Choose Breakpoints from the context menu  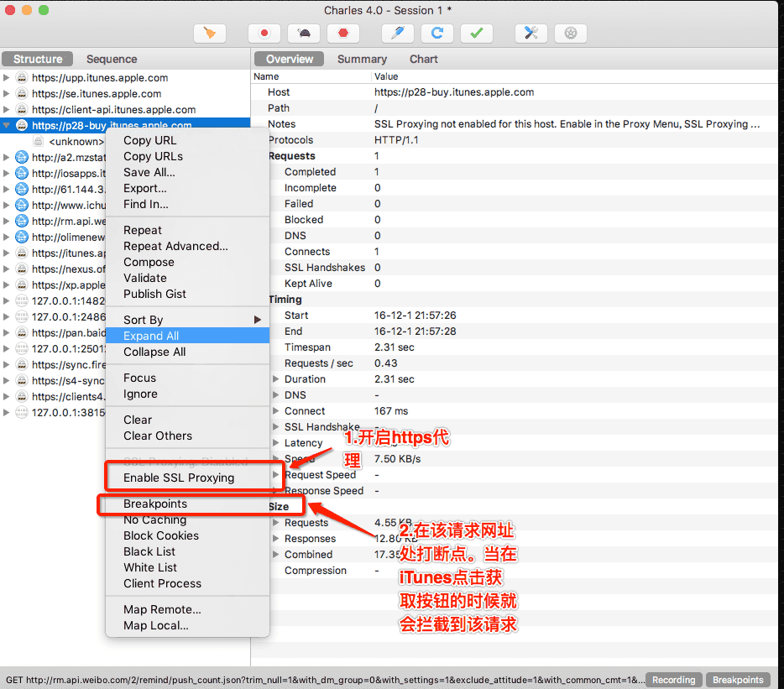[x=156, y=504]
